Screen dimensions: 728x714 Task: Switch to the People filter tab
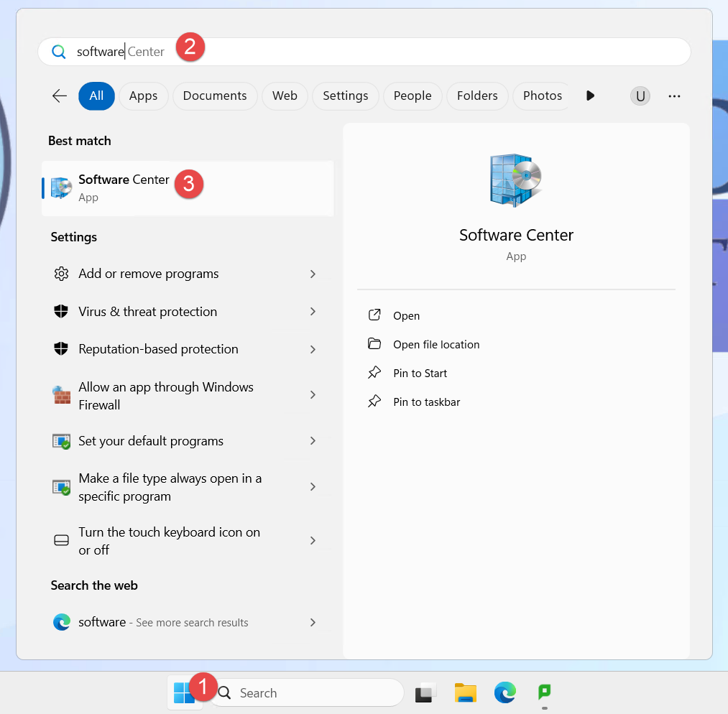(413, 96)
